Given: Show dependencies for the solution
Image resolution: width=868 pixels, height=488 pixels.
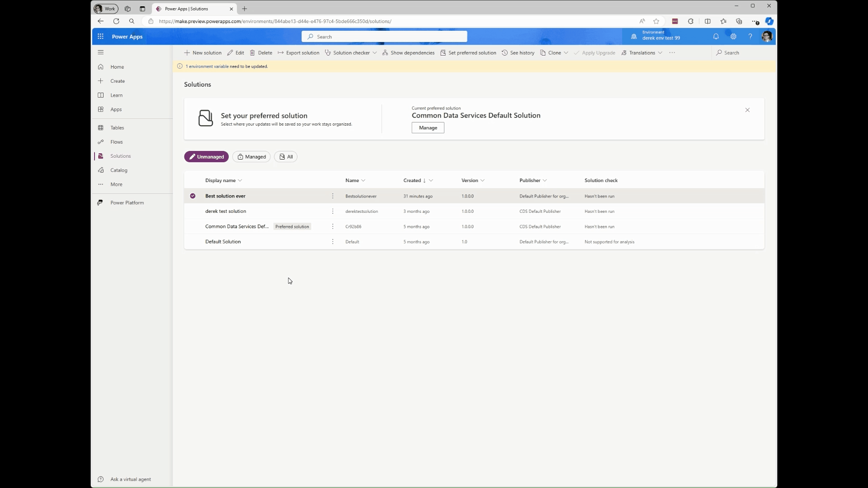Looking at the screenshot, I should (x=408, y=52).
